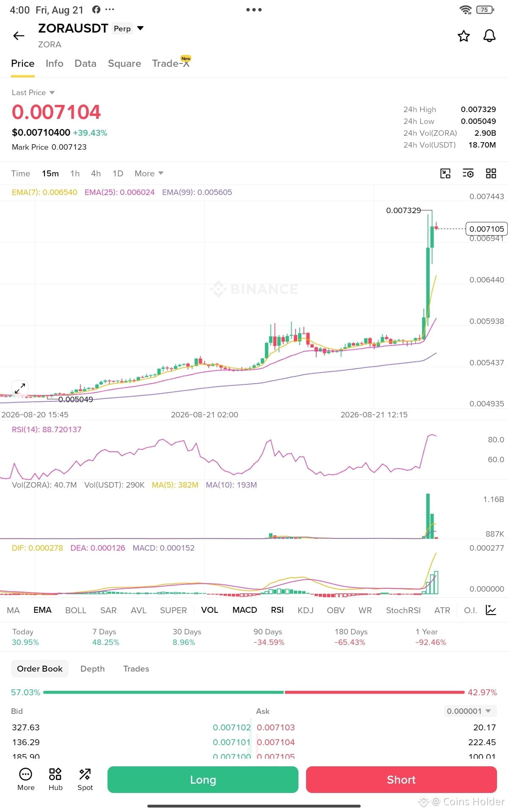Viewport: 508px width, 812px height.
Task: Select the Time chart interval
Action: (21, 173)
